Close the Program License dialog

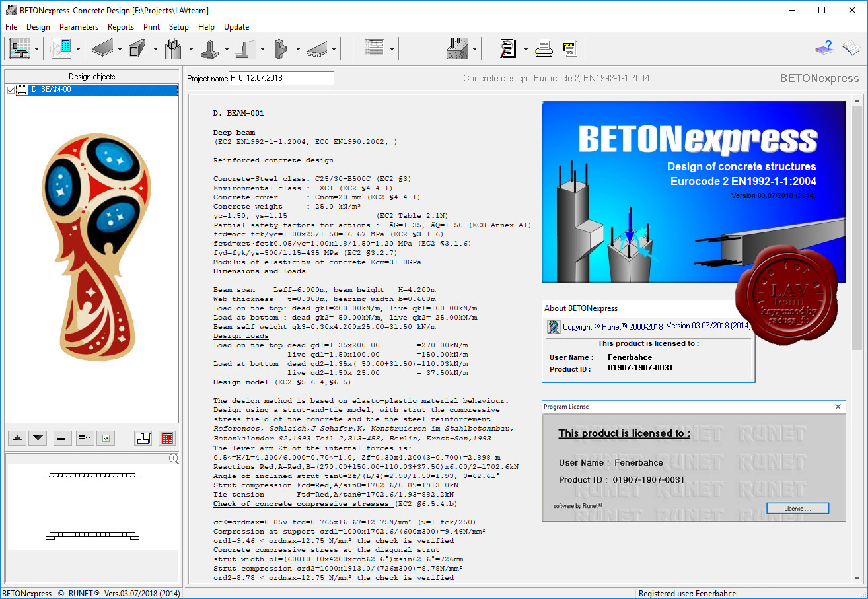[x=838, y=407]
